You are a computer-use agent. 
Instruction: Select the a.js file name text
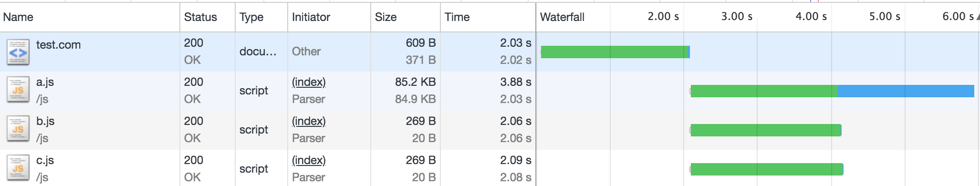[x=45, y=82]
